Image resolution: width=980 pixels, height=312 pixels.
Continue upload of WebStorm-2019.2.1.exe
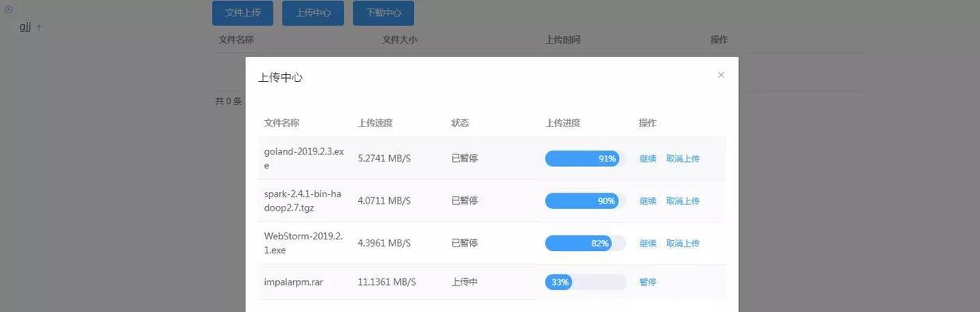coord(648,243)
